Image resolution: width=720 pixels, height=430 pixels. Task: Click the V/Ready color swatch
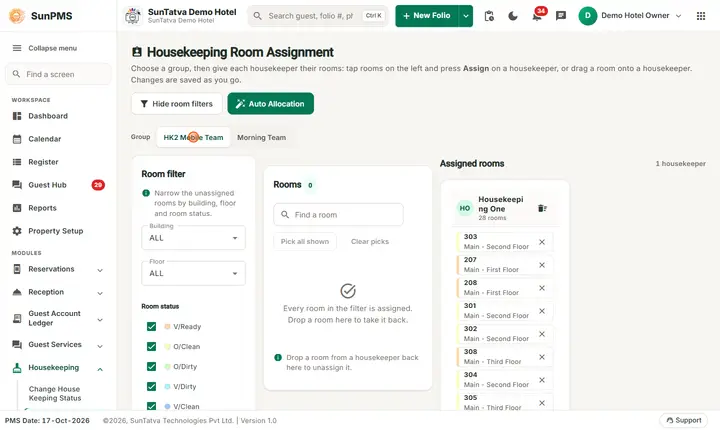click(167, 327)
